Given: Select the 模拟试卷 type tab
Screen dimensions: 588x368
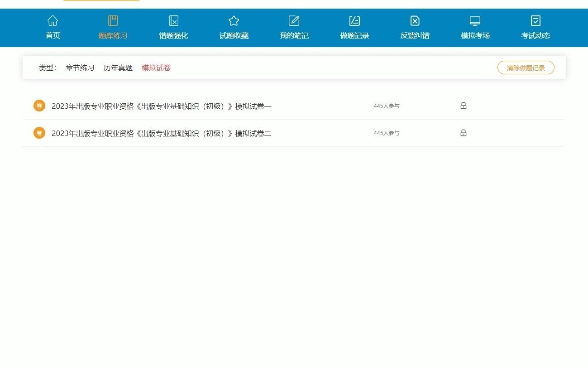Looking at the screenshot, I should point(156,68).
